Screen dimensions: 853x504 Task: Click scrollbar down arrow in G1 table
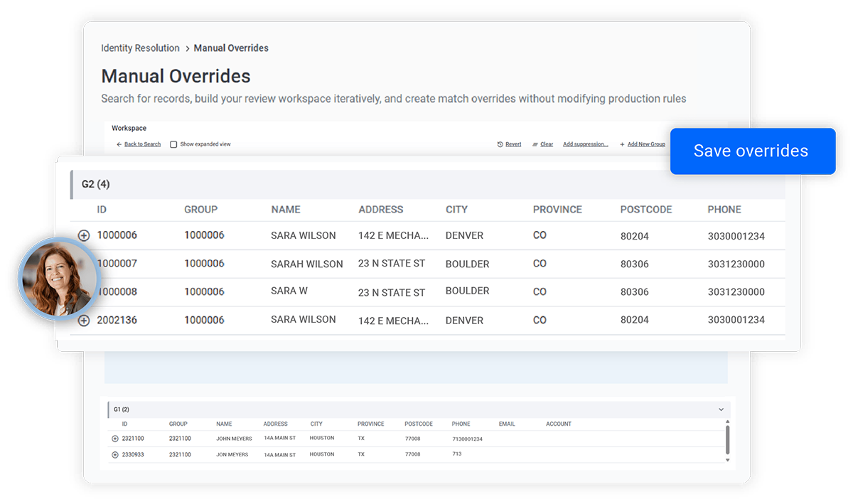[x=727, y=460]
